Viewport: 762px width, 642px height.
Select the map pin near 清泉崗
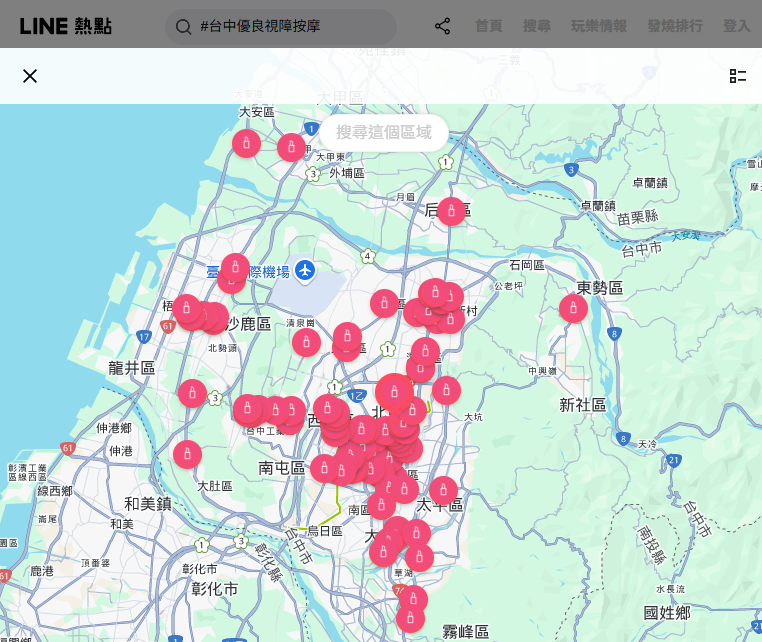pos(306,342)
